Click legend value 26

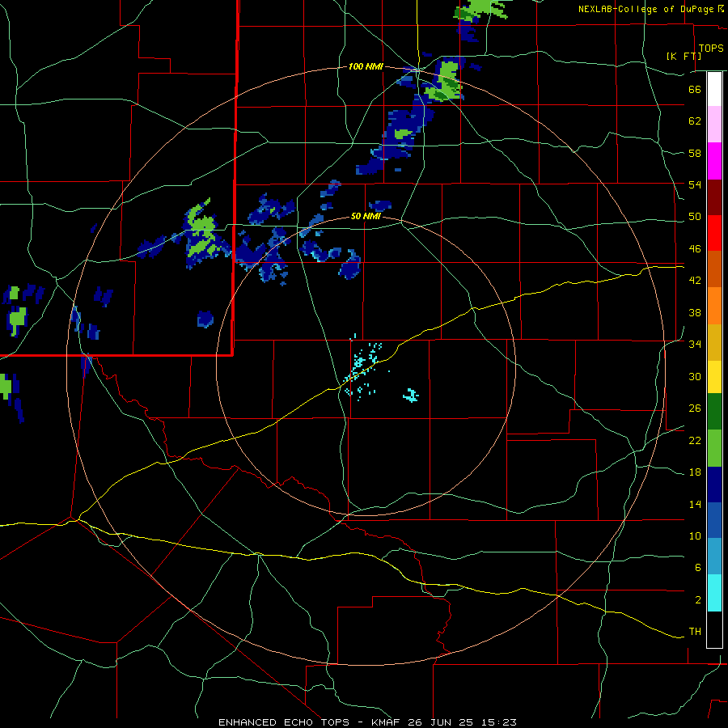pos(695,408)
